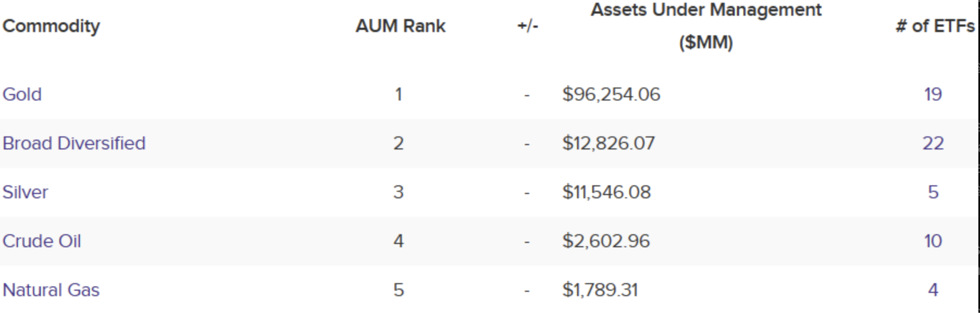The width and height of the screenshot is (980, 313).
Task: Click the # of ETFs column header
Action: pyautogui.click(x=935, y=26)
